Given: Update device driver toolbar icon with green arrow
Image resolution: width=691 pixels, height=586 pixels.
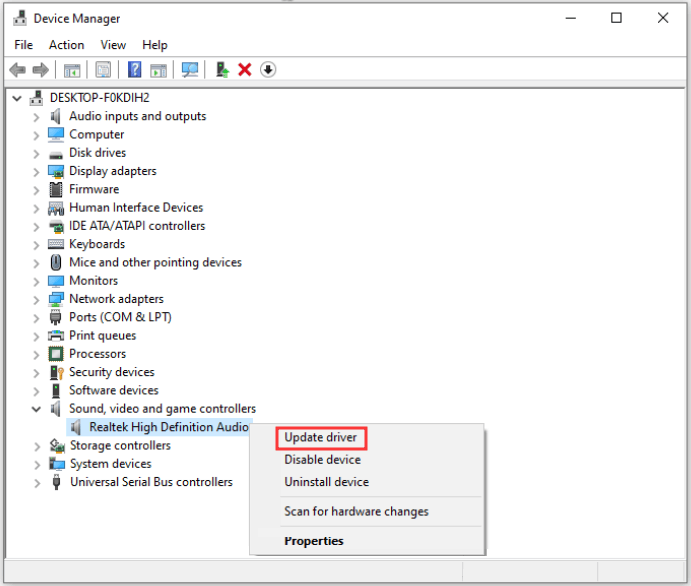Looking at the screenshot, I should coord(222,70).
